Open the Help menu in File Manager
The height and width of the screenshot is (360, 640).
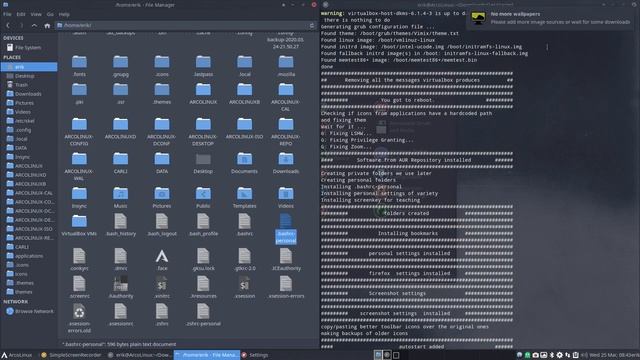click(64, 14)
